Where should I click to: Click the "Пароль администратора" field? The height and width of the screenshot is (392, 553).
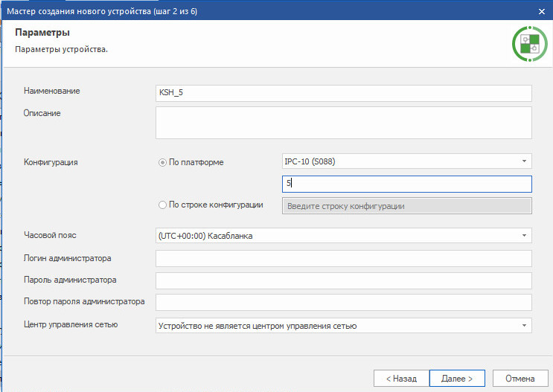[x=343, y=280]
